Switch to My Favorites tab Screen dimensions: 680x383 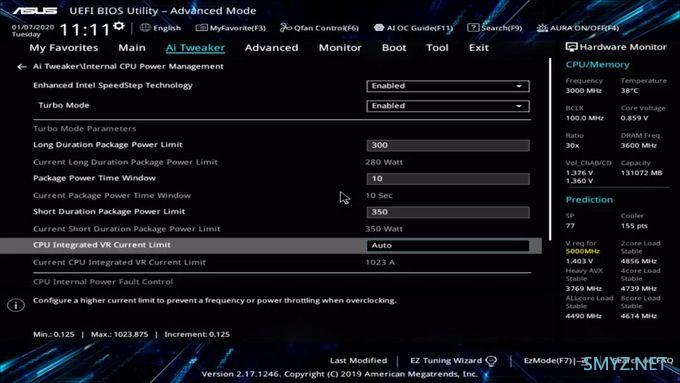click(64, 48)
